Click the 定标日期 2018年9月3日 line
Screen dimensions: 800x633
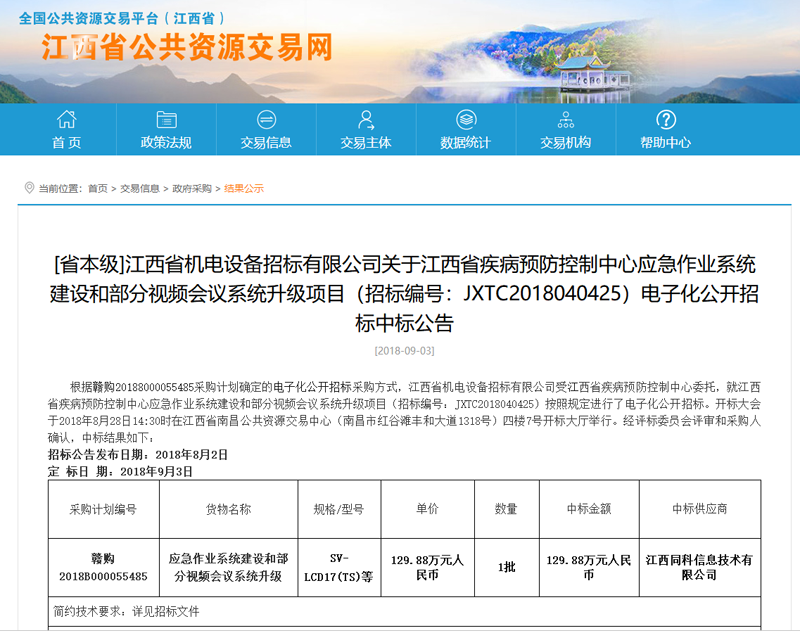(120, 471)
